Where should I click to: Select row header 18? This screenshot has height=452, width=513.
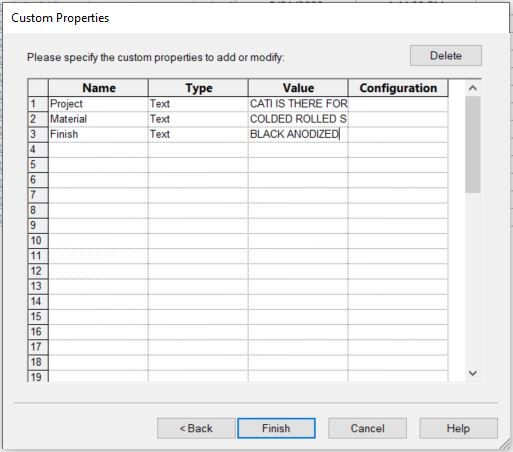pyautogui.click(x=38, y=362)
